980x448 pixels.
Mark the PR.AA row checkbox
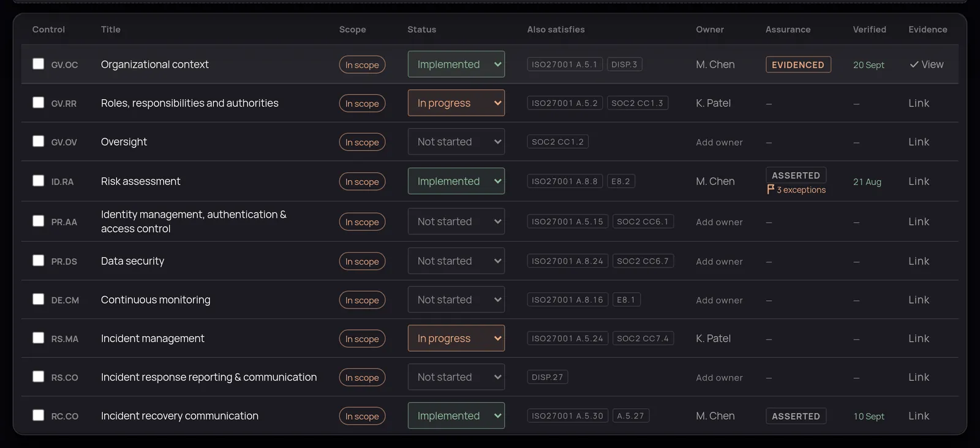(38, 221)
